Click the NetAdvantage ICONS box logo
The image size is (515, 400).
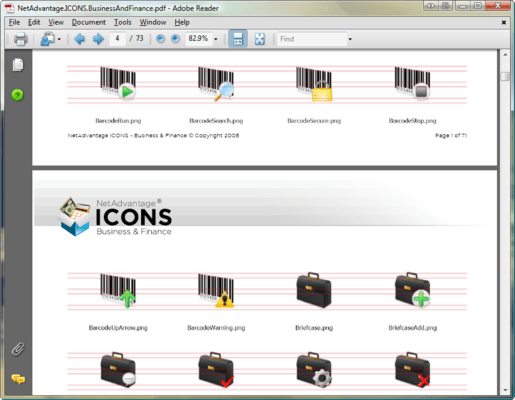pyautogui.click(x=75, y=217)
